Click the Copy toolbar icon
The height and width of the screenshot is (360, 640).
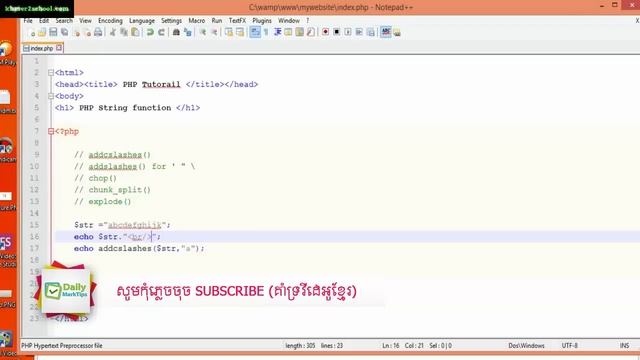124,32
